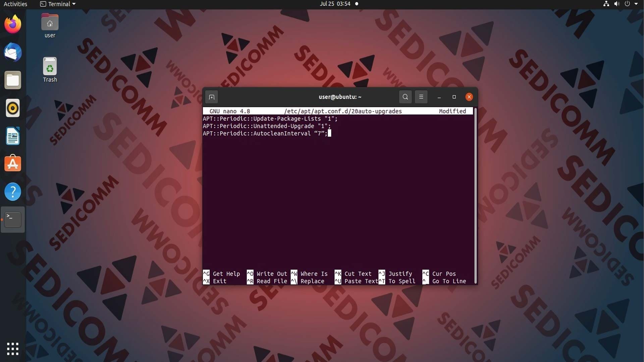Open the terminal hamburger menu

coord(421,97)
